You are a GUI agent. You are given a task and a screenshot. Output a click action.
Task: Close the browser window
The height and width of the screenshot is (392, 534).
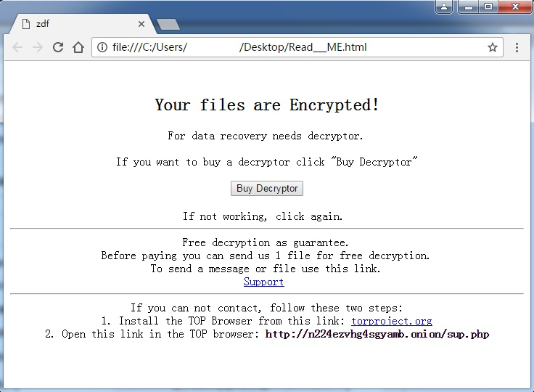514,7
